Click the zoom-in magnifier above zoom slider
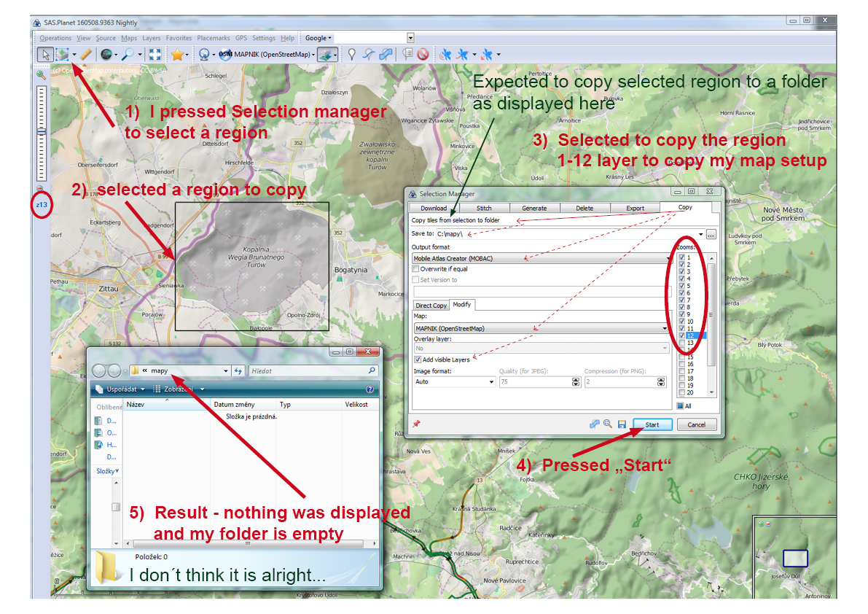The width and height of the screenshot is (868, 614). coord(42,74)
